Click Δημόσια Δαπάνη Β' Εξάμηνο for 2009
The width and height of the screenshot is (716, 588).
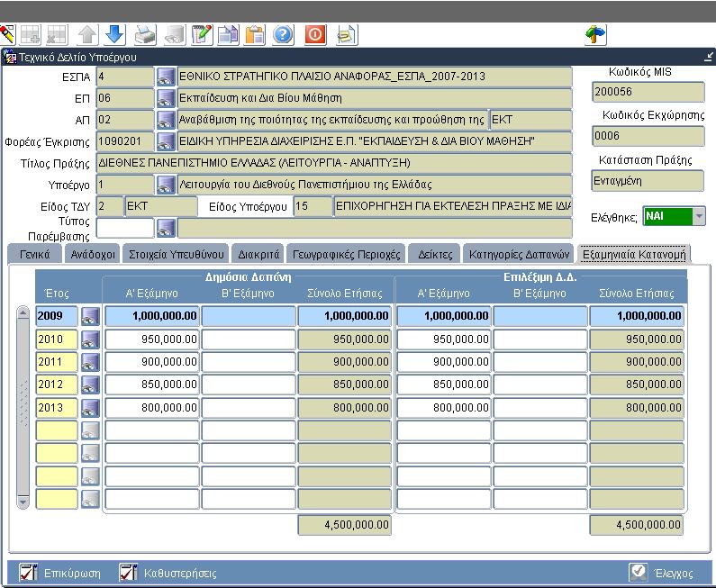249,316
